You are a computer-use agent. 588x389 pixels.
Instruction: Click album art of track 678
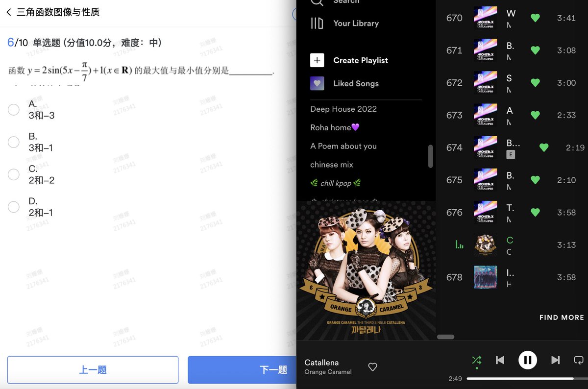coord(486,277)
